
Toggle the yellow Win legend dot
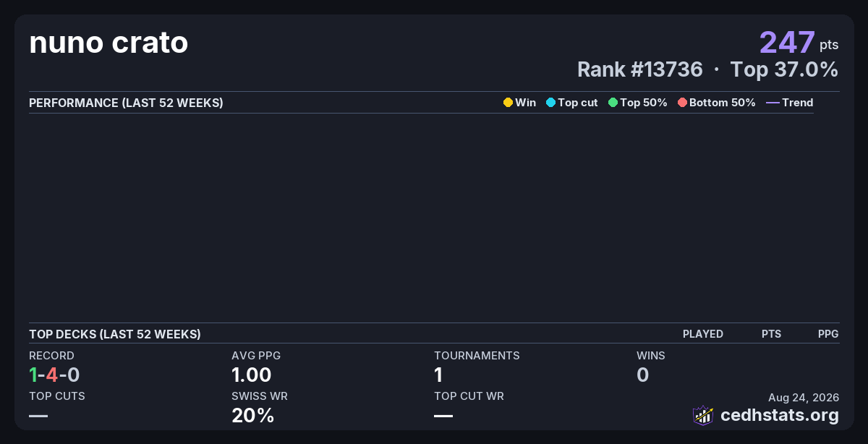(508, 103)
